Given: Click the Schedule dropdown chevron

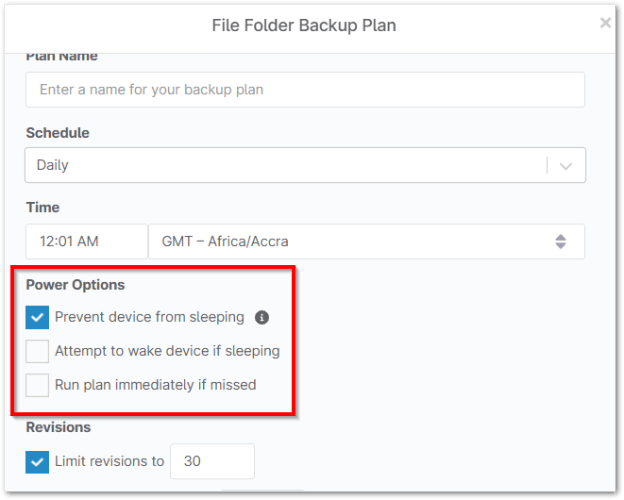Looking at the screenshot, I should [x=566, y=165].
